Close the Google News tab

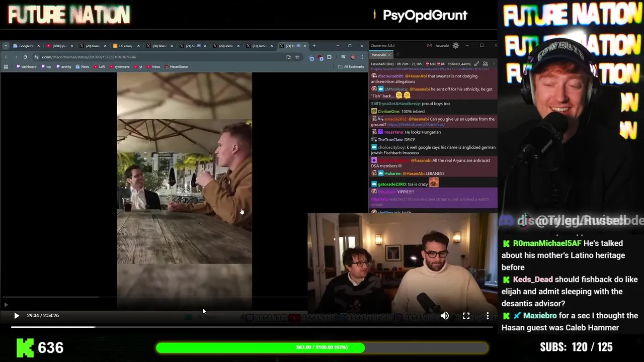[x=38, y=46]
